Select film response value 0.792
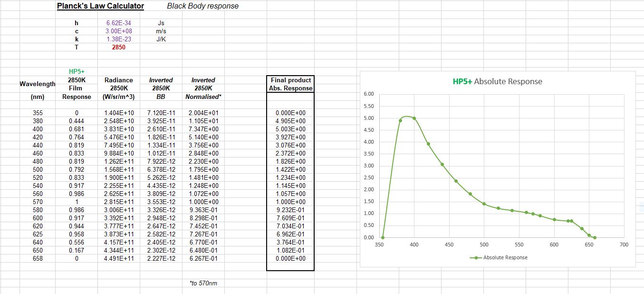644x294 pixels. click(77, 169)
